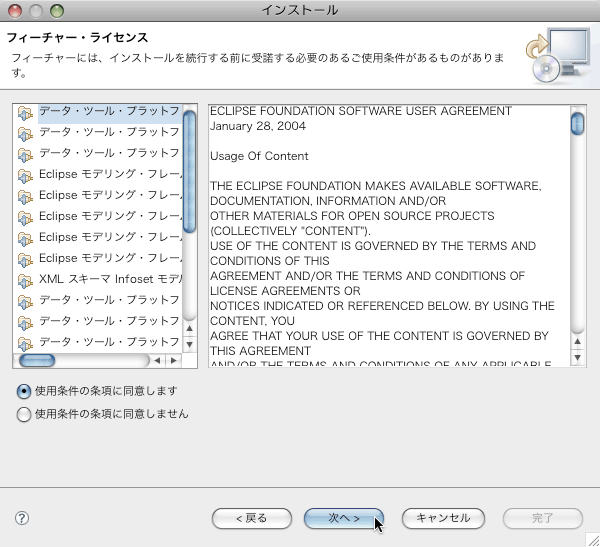Viewport: 600px width, 547px height.
Task: Click the icon of the bottom データ・ツール row
Action: click(25, 344)
